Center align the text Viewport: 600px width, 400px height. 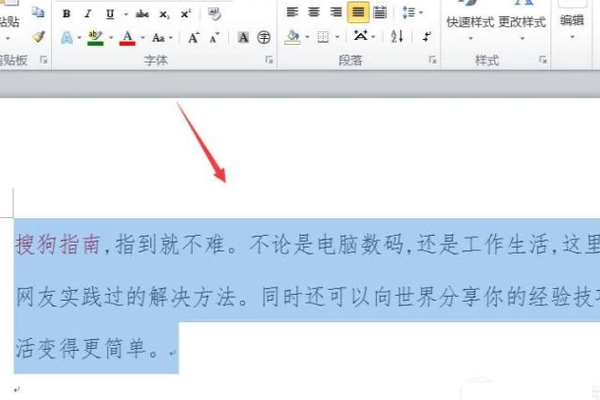tap(314, 12)
